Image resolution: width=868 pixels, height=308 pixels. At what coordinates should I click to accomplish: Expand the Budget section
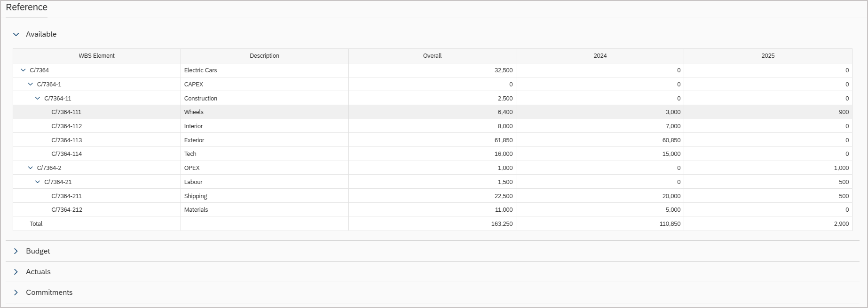pos(17,251)
